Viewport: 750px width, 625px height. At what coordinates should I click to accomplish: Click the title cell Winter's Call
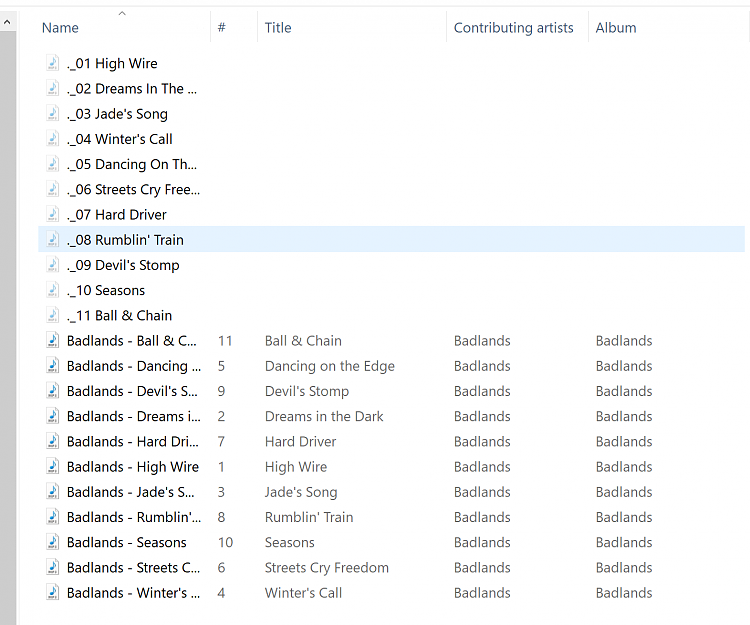tap(303, 593)
